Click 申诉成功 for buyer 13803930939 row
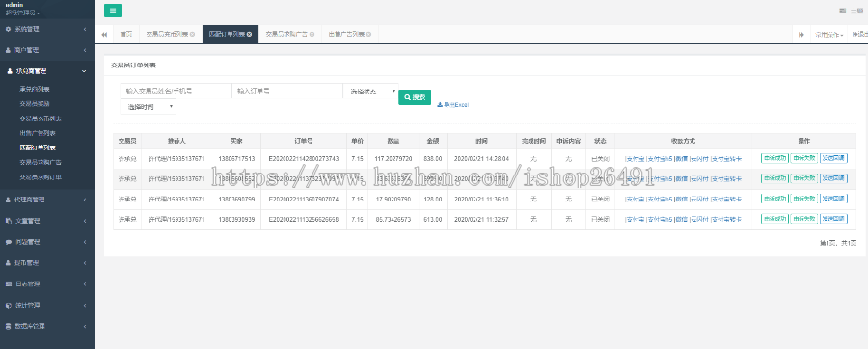 [774, 219]
